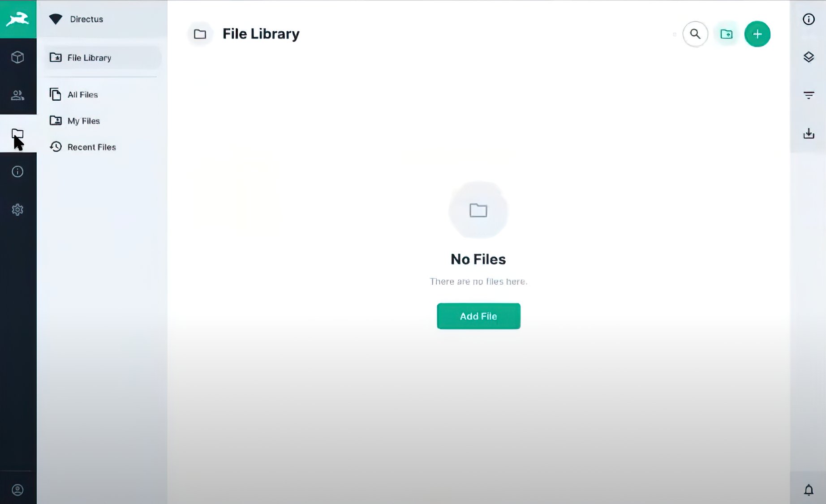The width and height of the screenshot is (826, 504).
Task: Open the export/import download icon
Action: pyautogui.click(x=809, y=133)
